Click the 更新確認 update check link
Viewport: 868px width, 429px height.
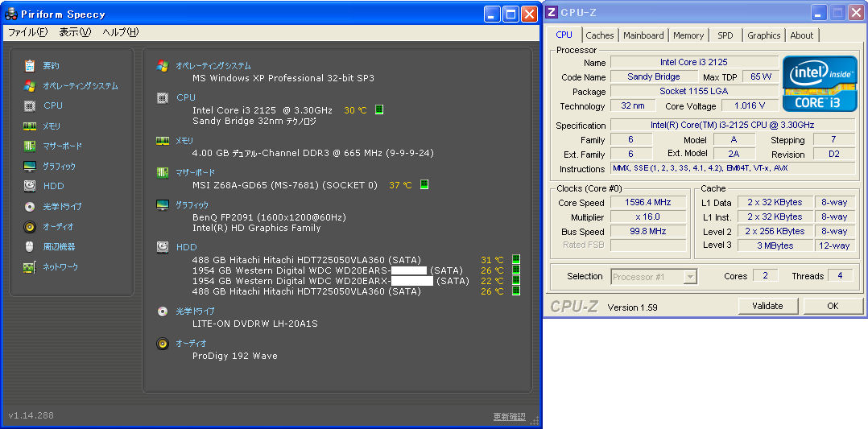pos(509,416)
